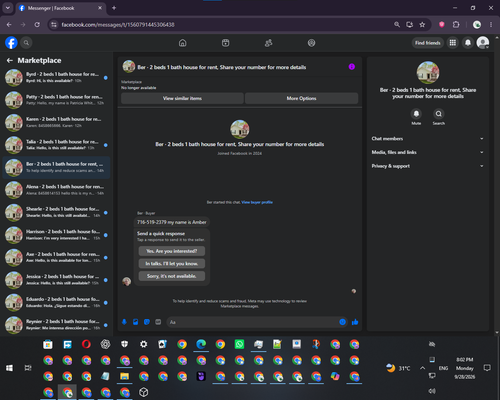Screen dimensions: 500x400
Task: Open the Friends tab in top navigation
Action: (x=268, y=43)
